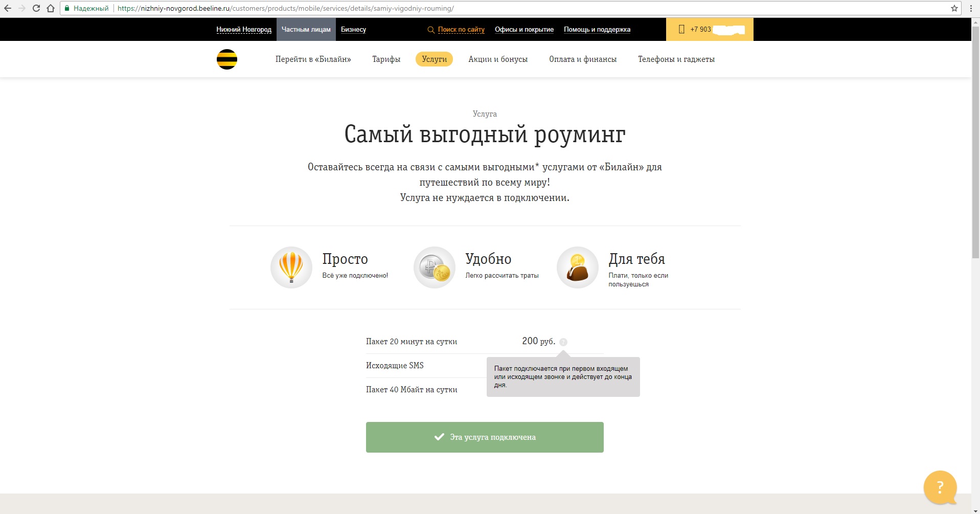Open Chrome three-dot menu
The image size is (980, 514).
pyautogui.click(x=971, y=8)
